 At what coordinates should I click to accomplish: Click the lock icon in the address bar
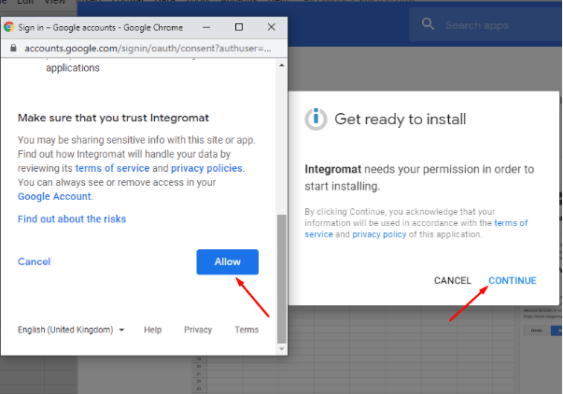click(x=13, y=48)
